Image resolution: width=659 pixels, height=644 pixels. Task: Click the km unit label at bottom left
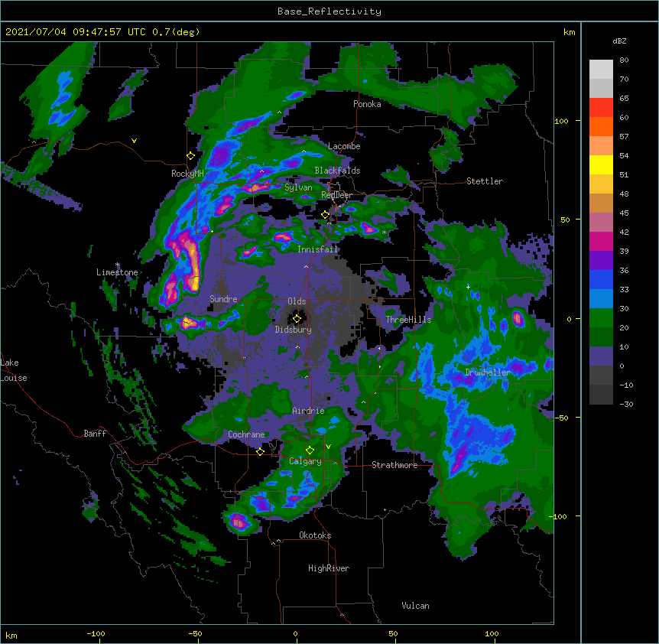[11, 636]
